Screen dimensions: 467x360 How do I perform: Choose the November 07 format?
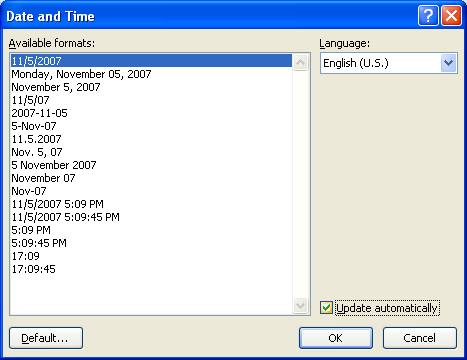pyautogui.click(x=151, y=178)
